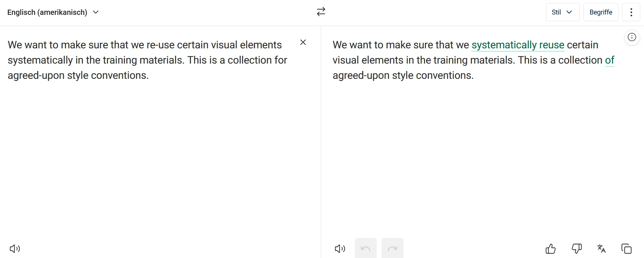Viewport: 644px width, 258px height.
Task: Open the Stil dropdown
Action: [562, 12]
